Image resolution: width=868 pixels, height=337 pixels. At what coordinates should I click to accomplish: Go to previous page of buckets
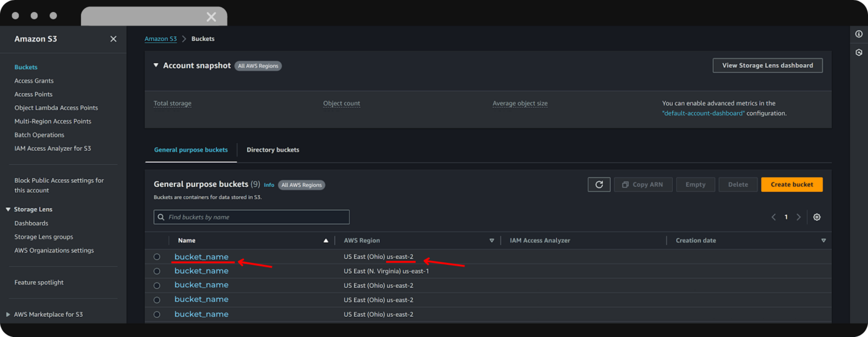pyautogui.click(x=774, y=217)
